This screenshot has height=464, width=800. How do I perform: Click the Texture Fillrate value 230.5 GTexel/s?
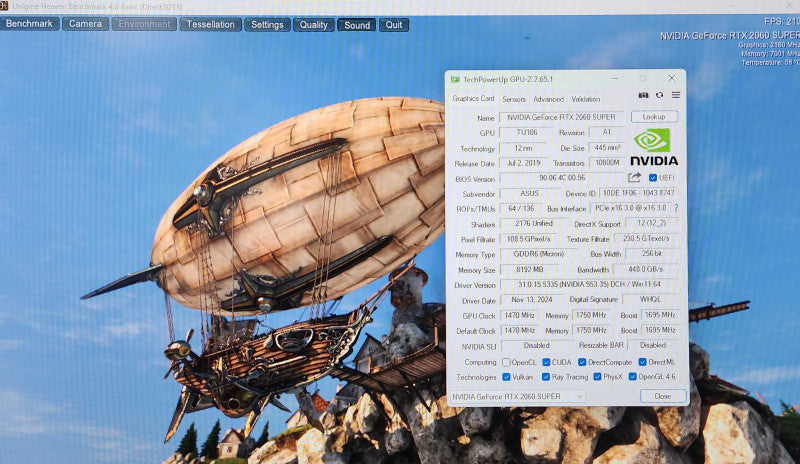click(646, 238)
